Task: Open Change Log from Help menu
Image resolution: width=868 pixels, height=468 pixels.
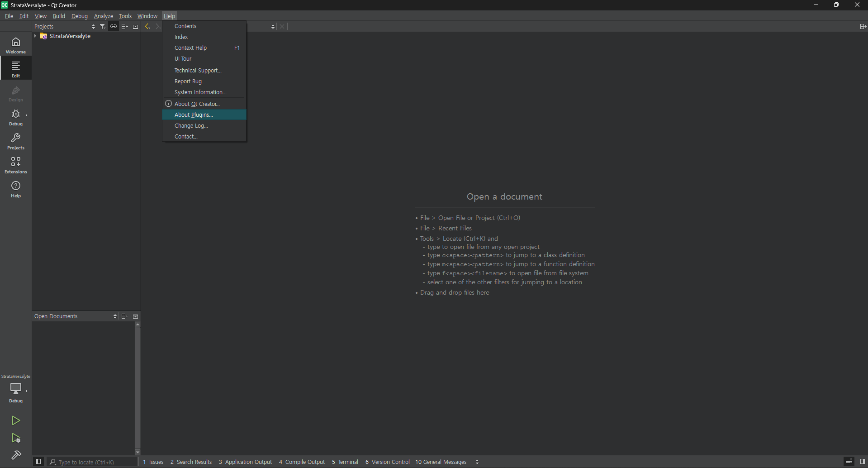Action: coord(204,126)
